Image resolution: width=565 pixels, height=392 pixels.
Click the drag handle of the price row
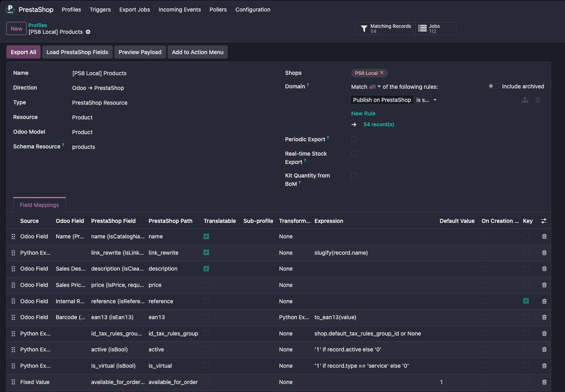coord(13,285)
